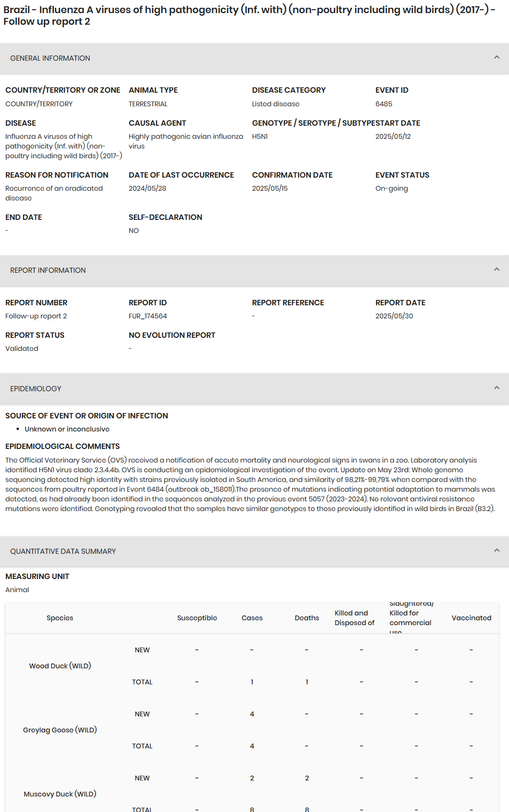
Task: Click the Epidemiology header label
Action: (36, 389)
